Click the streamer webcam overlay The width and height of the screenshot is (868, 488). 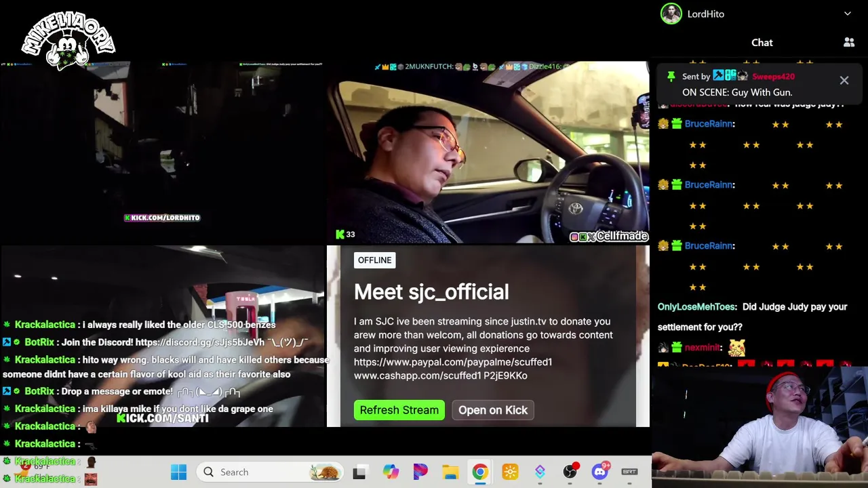click(x=759, y=427)
